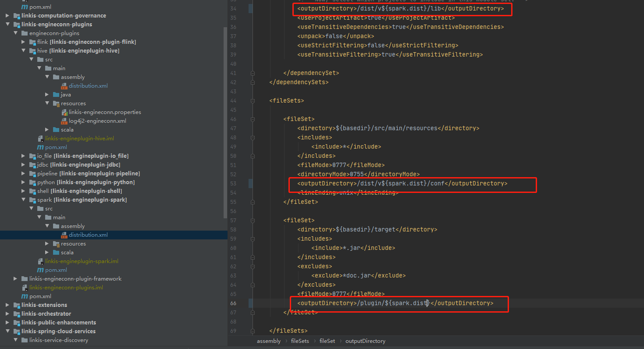Screen dimensions: 644x349
Task: Collapse the spark module node
Action: click(x=23, y=200)
